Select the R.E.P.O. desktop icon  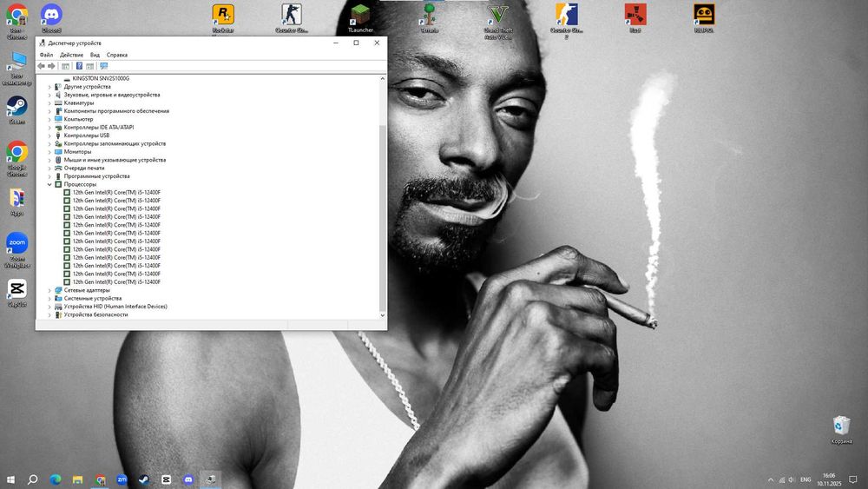tap(704, 18)
